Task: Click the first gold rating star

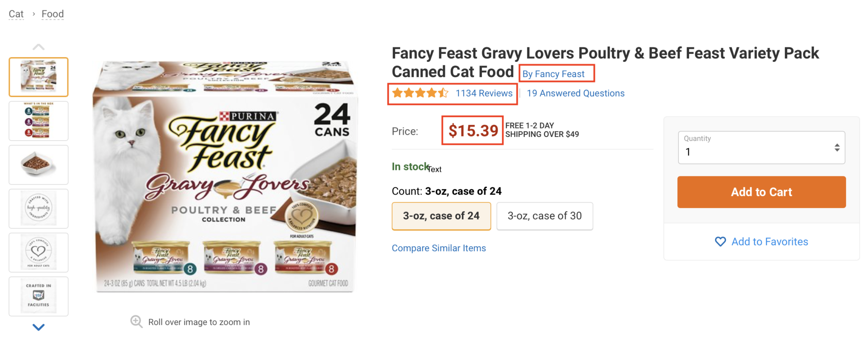Action: point(398,93)
